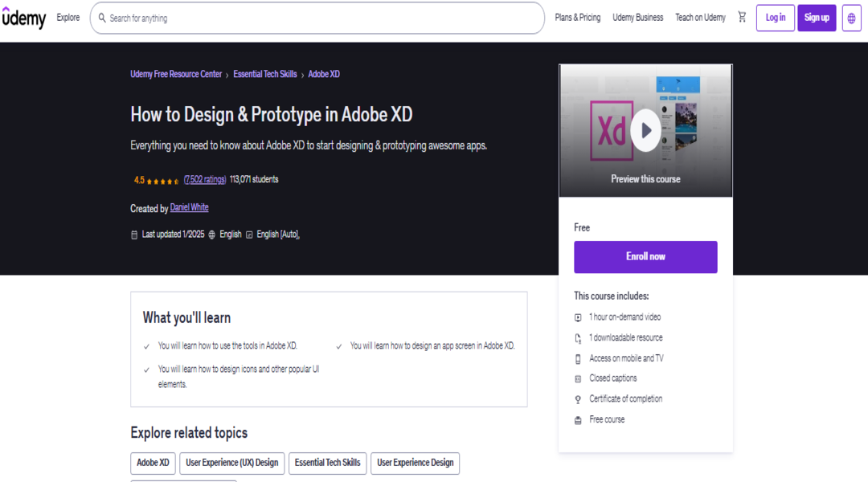Screen dimensions: 868x482
Task: Click the 'Explore related topics' heading
Action: (189, 433)
